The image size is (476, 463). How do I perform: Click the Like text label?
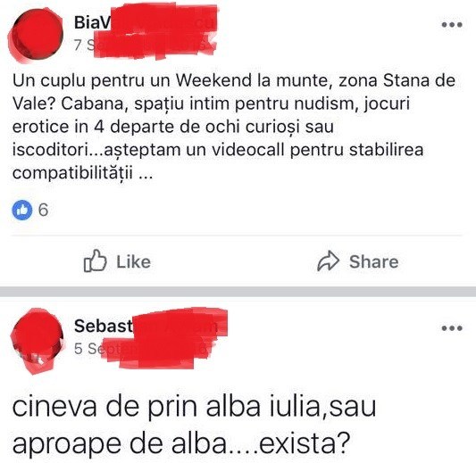(134, 262)
